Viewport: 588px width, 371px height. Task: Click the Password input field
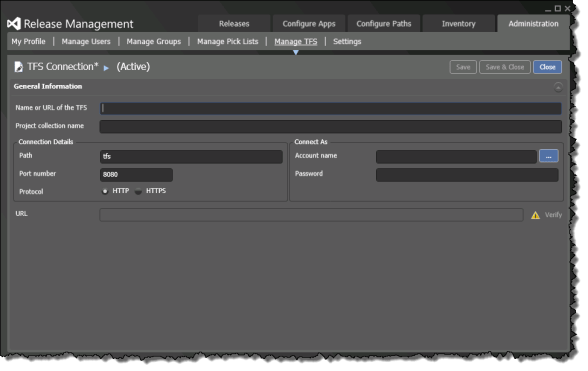[467, 174]
